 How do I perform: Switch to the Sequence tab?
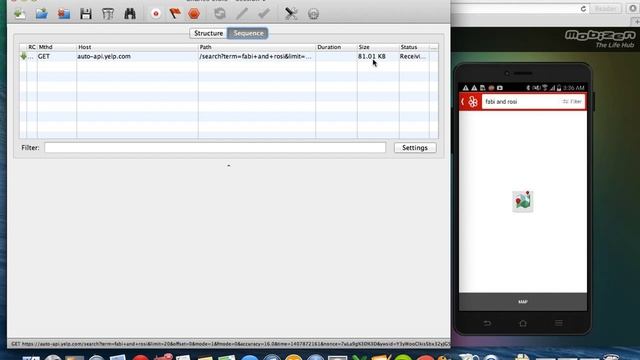point(248,33)
